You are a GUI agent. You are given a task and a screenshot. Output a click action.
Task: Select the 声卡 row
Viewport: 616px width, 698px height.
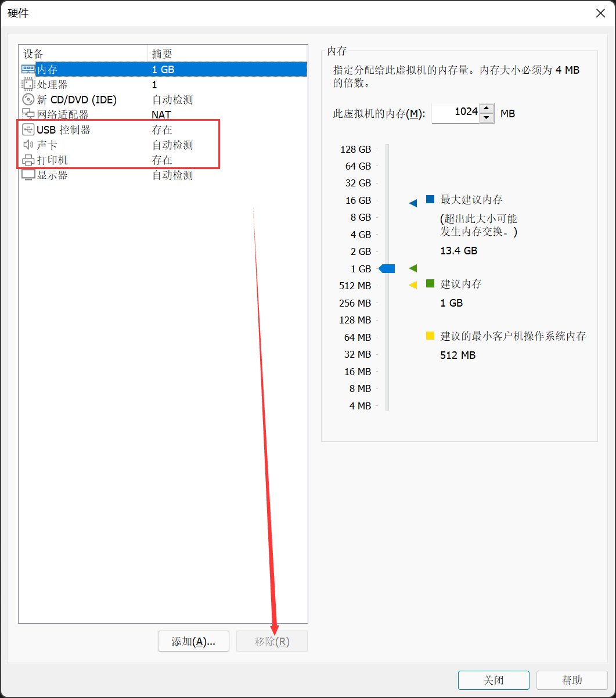point(163,145)
